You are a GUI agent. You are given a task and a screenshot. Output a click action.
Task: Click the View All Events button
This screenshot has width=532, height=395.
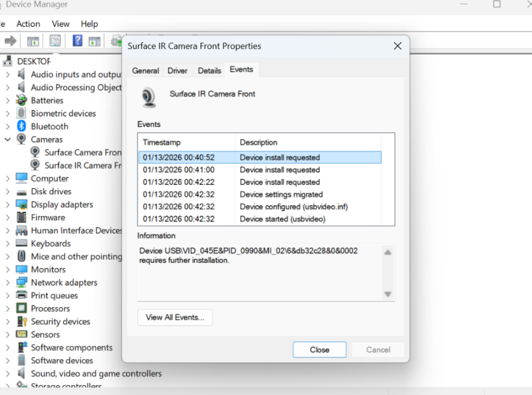point(175,317)
